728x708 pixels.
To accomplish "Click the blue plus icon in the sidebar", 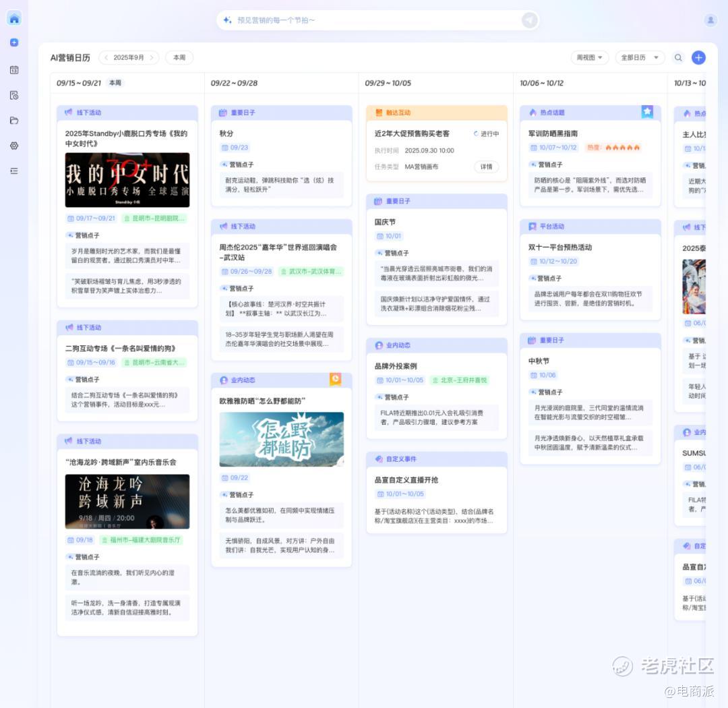I will coord(14,42).
